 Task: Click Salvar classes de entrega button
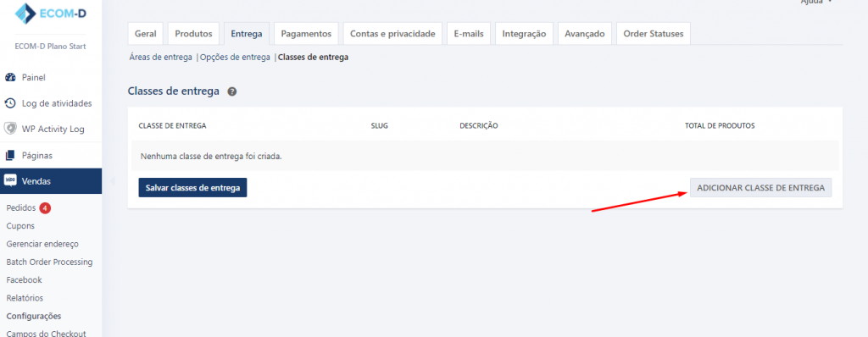[192, 188]
